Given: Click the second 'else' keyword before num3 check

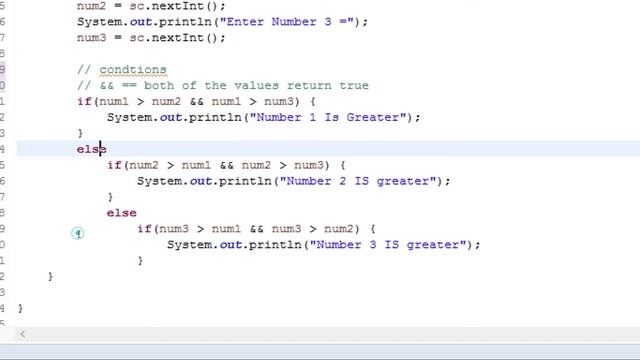Looking at the screenshot, I should [x=122, y=213].
